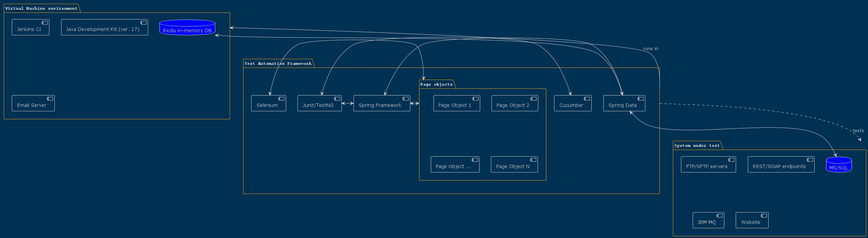Click the Redis in-memory DB cylinder
The image size is (868, 238).
[187, 28]
